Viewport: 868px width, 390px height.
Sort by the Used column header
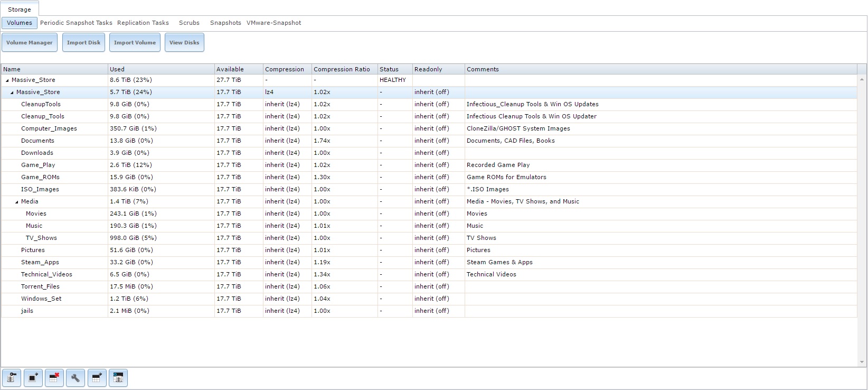pyautogui.click(x=161, y=69)
